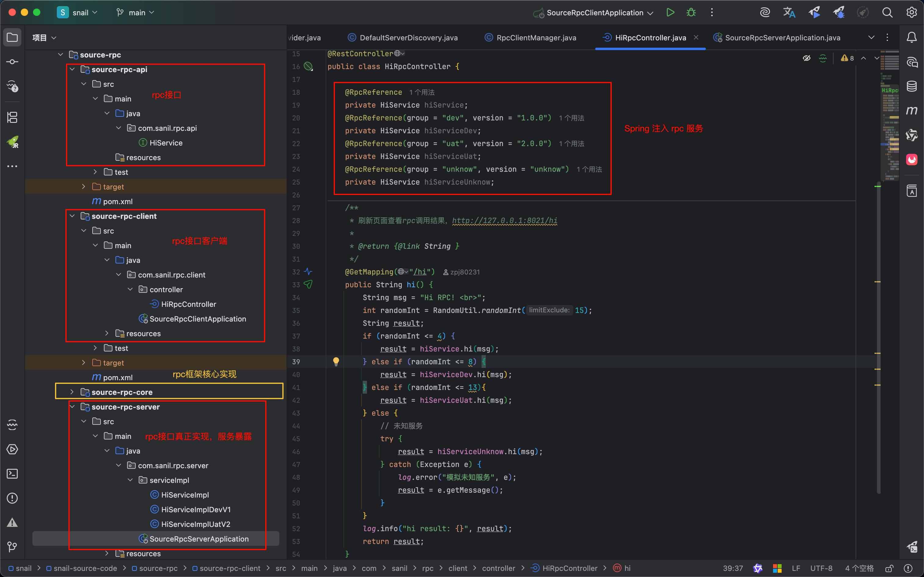The height and width of the screenshot is (577, 924).
Task: Click the Debug bug icon
Action: pos(691,13)
